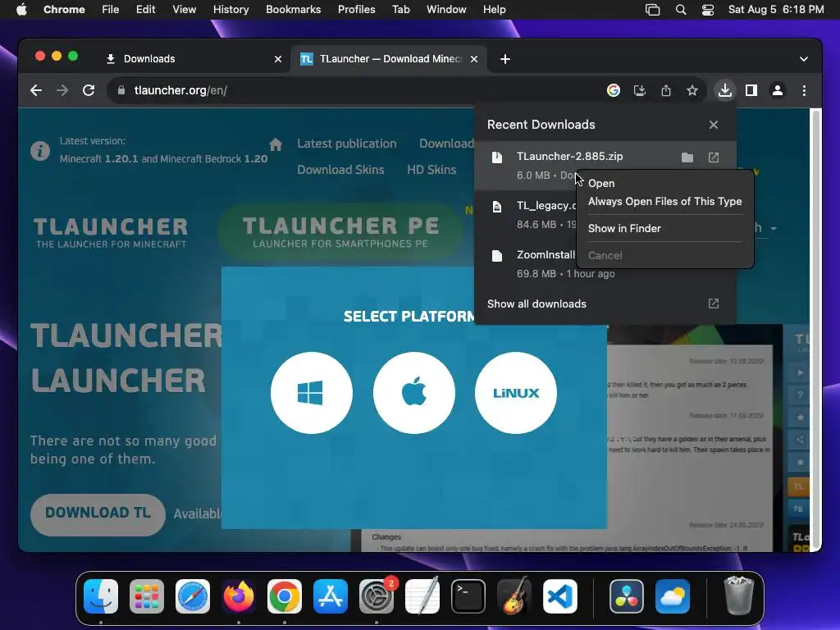Open System Settings from the Dock

click(x=376, y=596)
